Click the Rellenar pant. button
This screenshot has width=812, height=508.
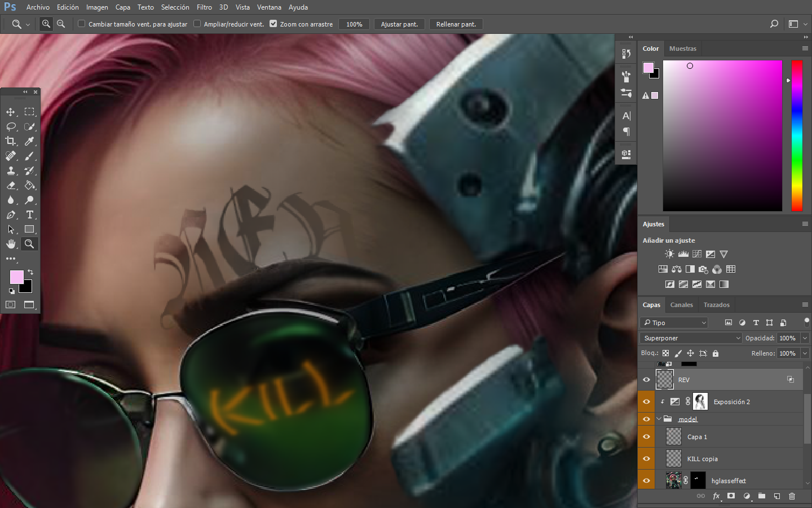tap(456, 24)
